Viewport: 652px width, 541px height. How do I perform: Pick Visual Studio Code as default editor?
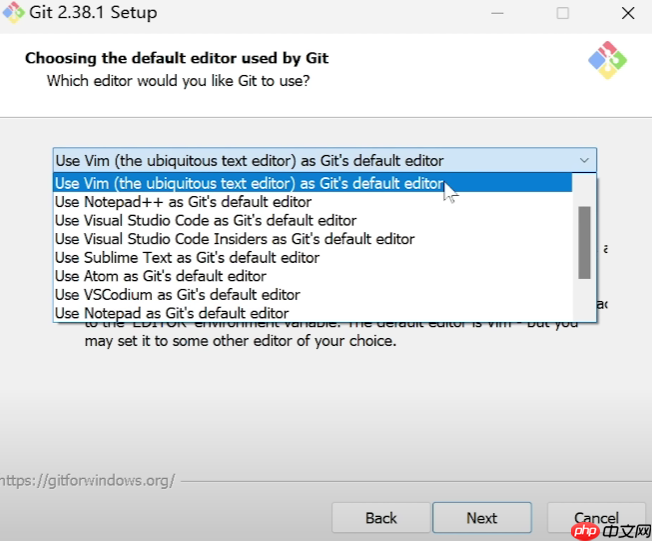coord(313,220)
